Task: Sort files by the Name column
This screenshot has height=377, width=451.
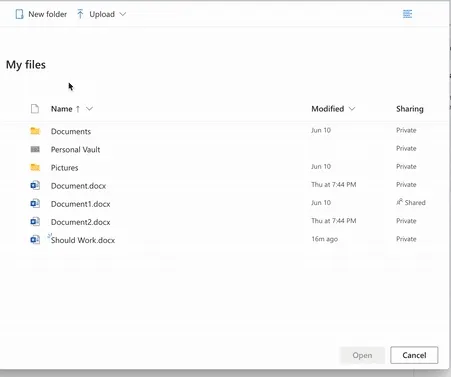Action: click(62, 109)
